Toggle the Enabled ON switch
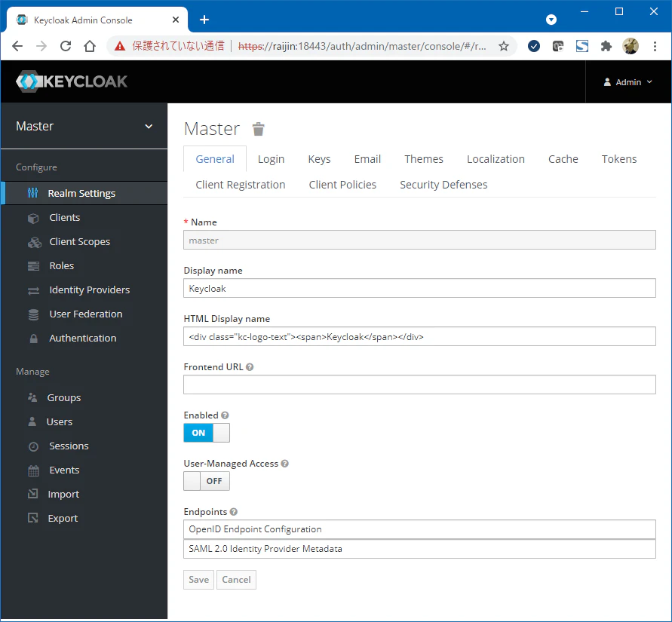 207,433
